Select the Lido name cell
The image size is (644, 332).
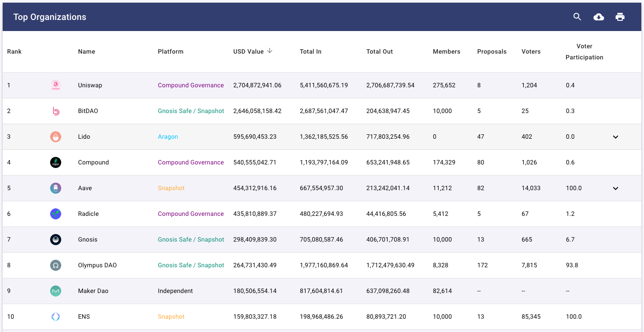(84, 137)
